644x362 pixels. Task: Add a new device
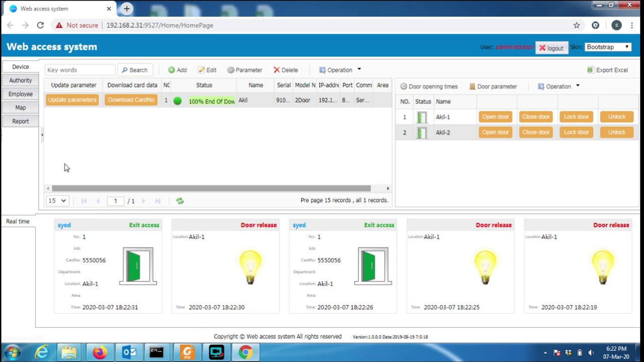(177, 70)
